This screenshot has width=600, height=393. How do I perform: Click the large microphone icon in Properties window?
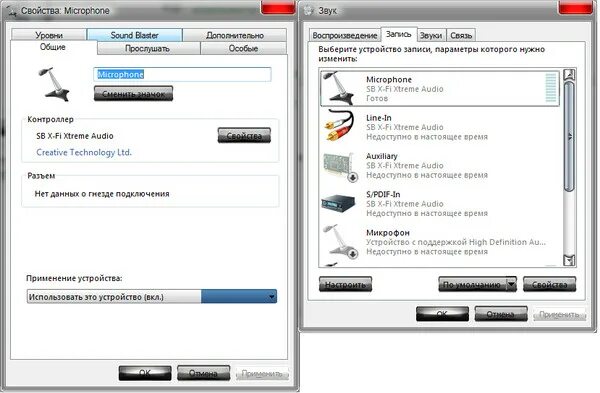[x=54, y=83]
